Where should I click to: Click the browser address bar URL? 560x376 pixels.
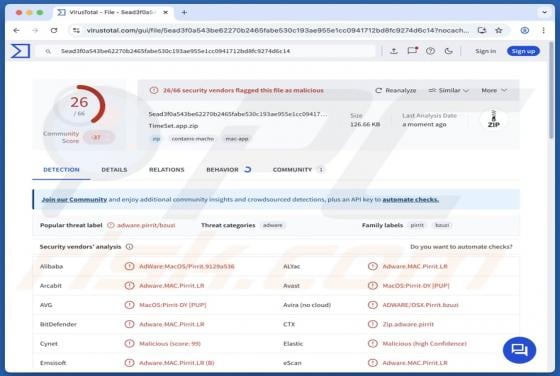[x=278, y=31]
